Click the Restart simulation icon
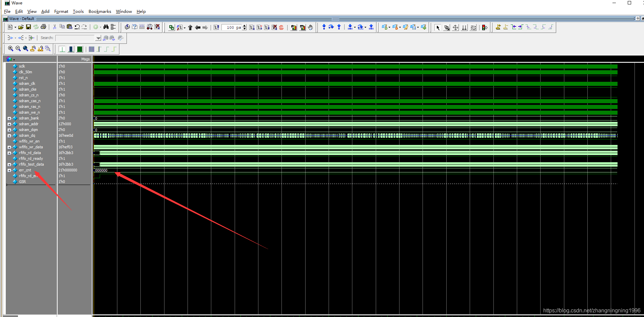Viewport: 644px width, 317px height. point(216,27)
